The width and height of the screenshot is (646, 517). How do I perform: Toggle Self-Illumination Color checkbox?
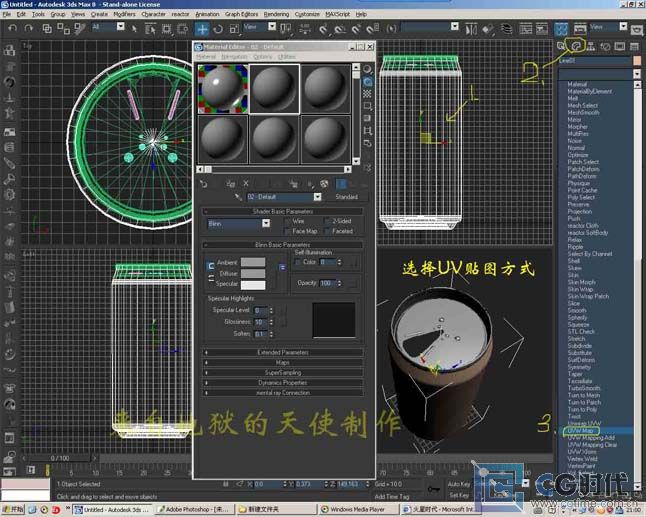(298, 262)
